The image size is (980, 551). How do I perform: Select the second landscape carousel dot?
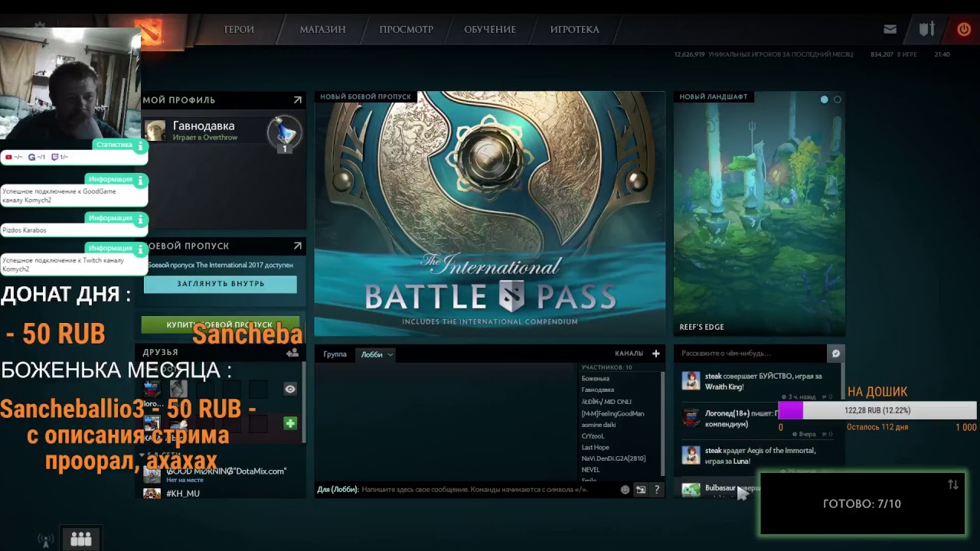[x=838, y=99]
